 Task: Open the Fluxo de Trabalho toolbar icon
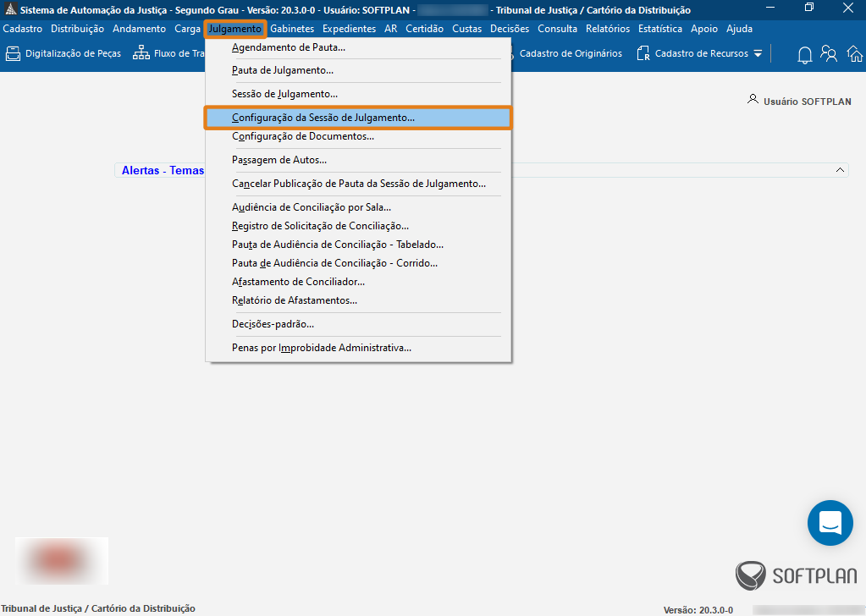tap(141, 53)
